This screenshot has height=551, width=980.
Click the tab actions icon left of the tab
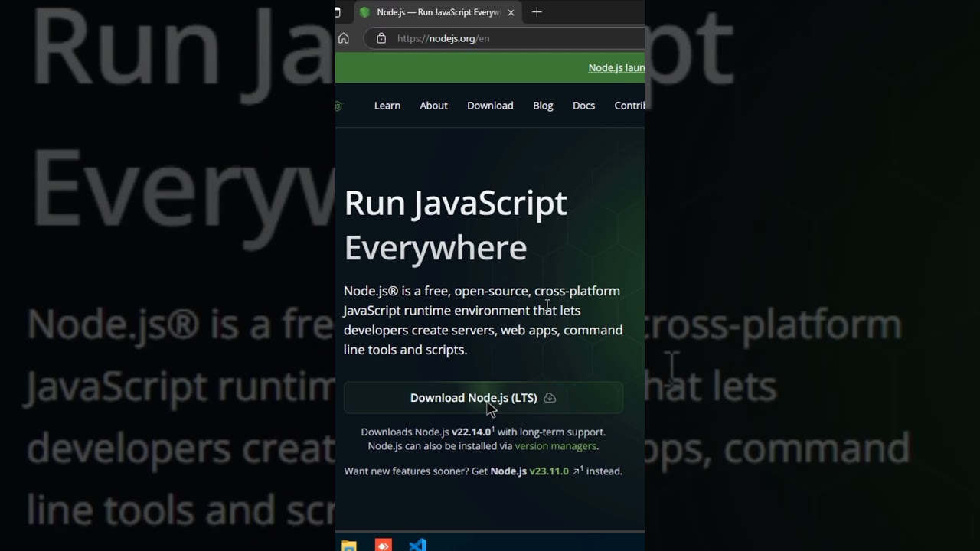pos(337,12)
